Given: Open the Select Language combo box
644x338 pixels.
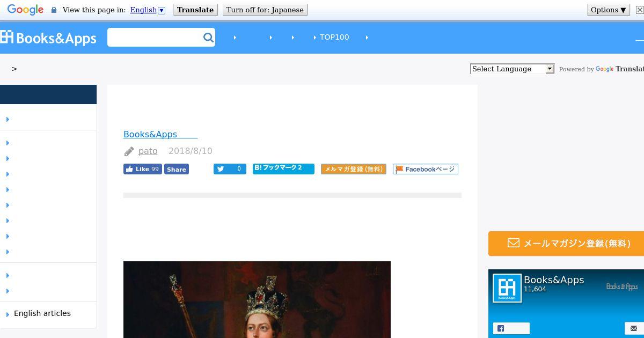Looking at the screenshot, I should (512, 69).
